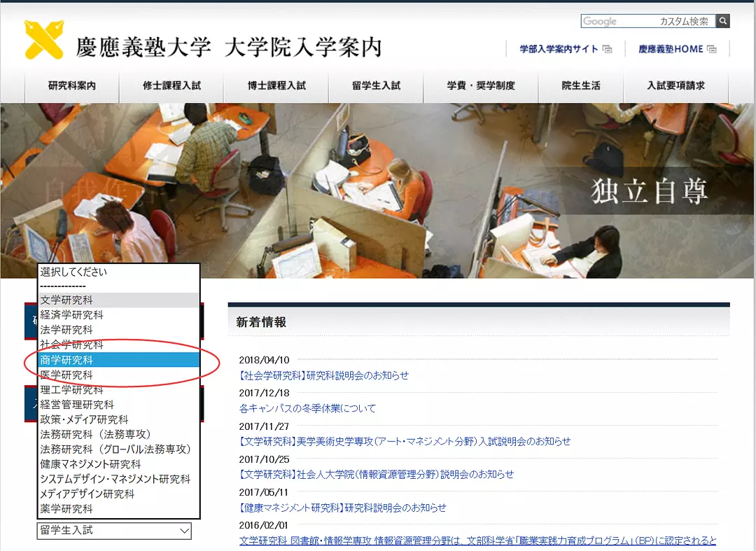Select 商学研究科 in the open dropdown list
The height and width of the screenshot is (551, 756).
[77, 359]
